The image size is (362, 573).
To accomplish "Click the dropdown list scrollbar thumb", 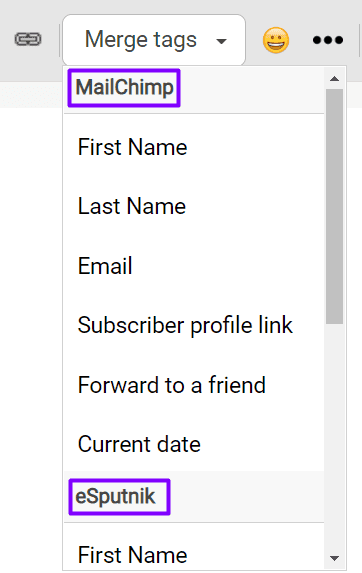I will [334, 206].
